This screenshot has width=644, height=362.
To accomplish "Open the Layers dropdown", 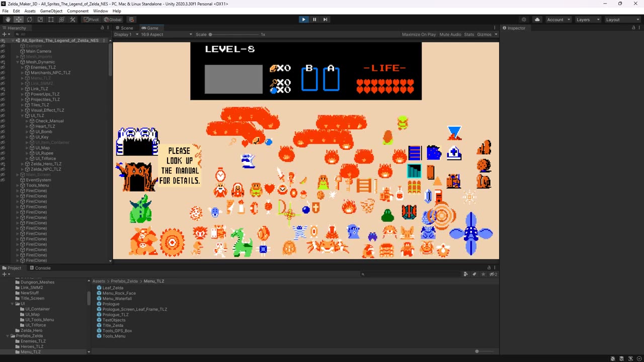I will (x=588, y=20).
